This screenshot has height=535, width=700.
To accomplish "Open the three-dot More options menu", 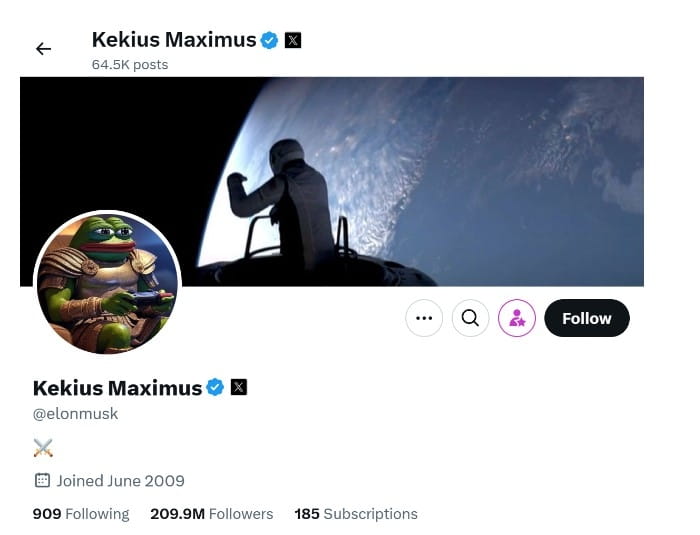I will coord(424,318).
